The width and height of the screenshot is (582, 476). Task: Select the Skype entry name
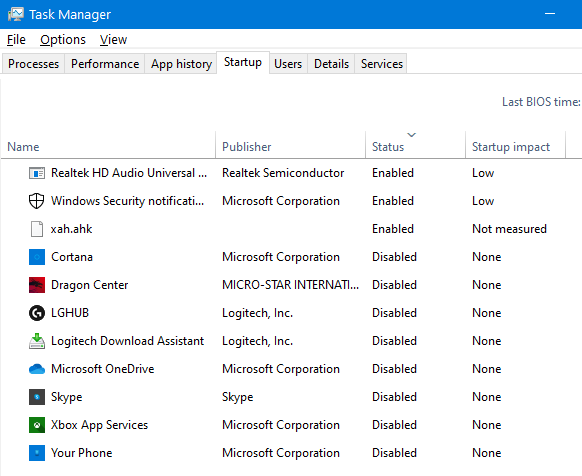[x=66, y=397]
